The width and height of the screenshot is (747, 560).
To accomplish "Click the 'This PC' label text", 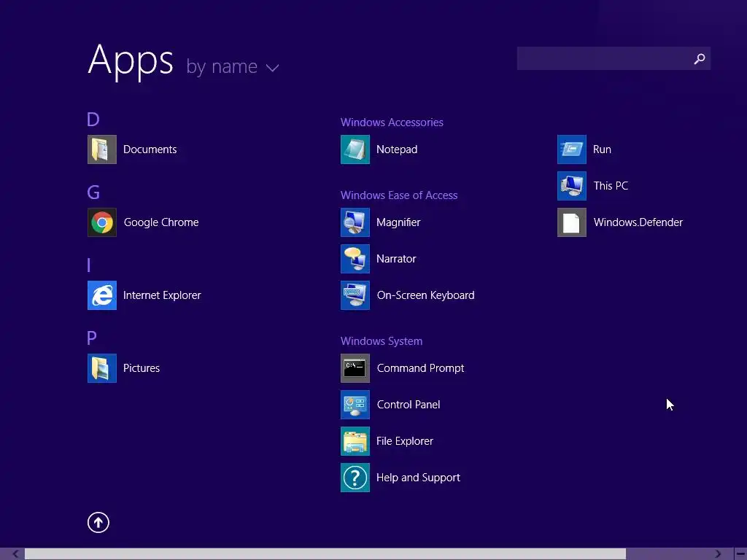I will (x=611, y=186).
